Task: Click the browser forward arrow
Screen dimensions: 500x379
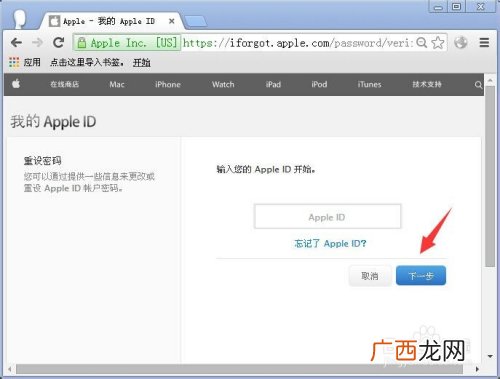Action: (x=37, y=43)
